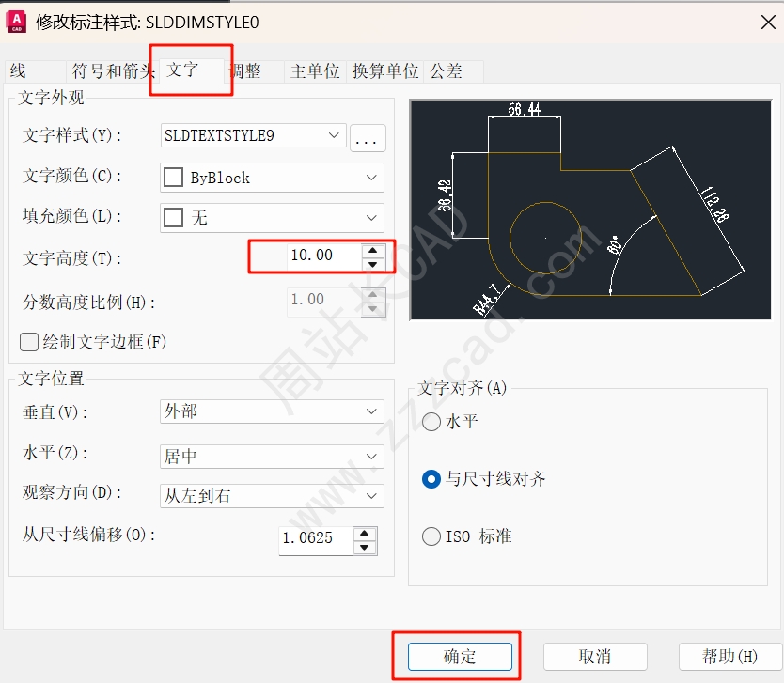Viewport: 784px width, 683px height.
Task: Select the ISO 标准 radio option
Action: [431, 536]
